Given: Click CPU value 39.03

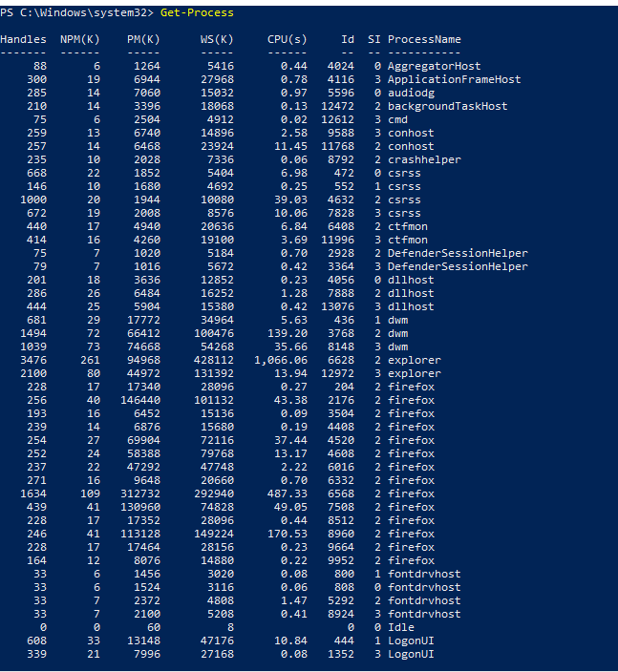Looking at the screenshot, I should click(x=290, y=199).
